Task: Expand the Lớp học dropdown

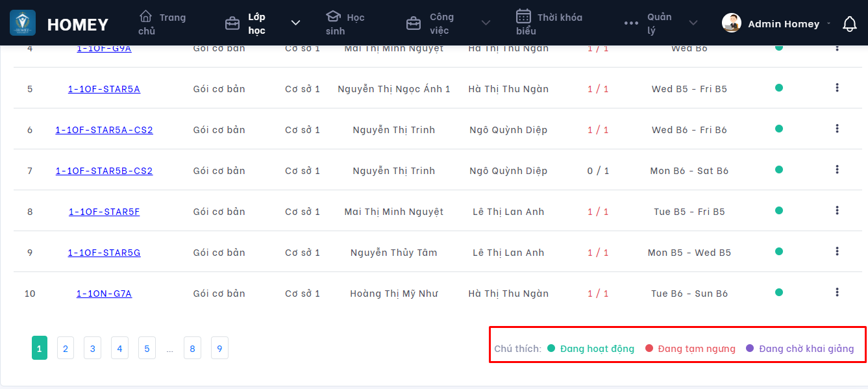Action: point(295,23)
